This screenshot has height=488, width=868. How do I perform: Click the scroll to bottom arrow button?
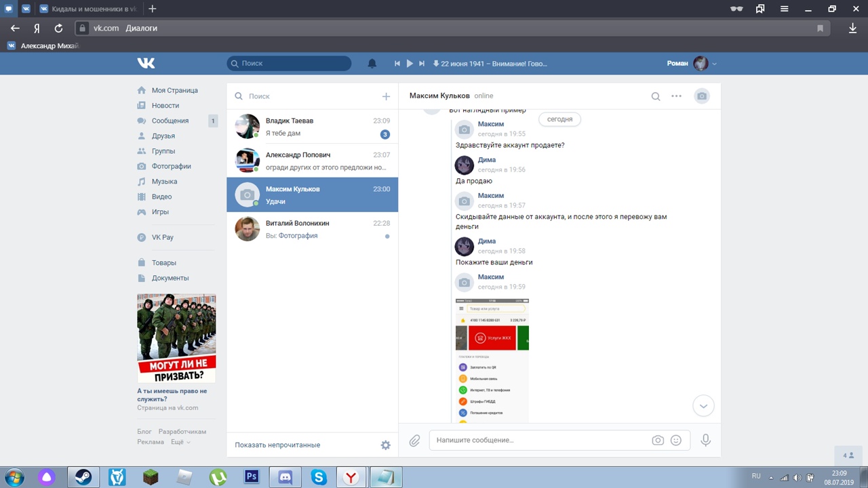tap(703, 406)
